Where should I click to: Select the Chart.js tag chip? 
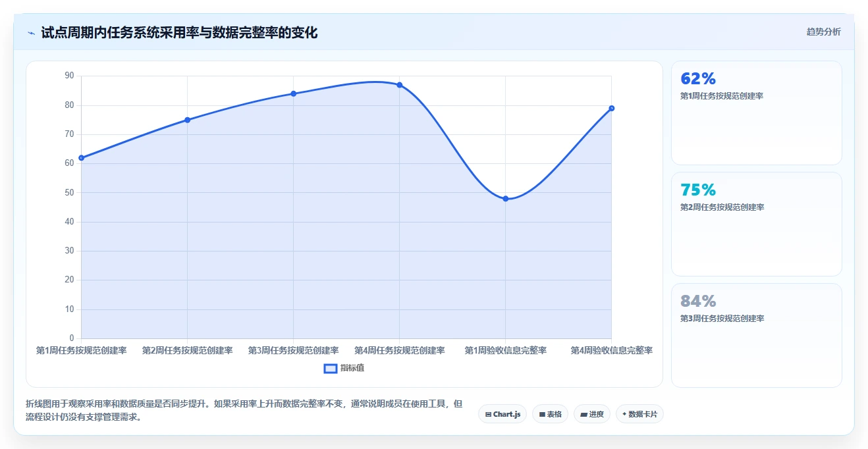coord(502,414)
